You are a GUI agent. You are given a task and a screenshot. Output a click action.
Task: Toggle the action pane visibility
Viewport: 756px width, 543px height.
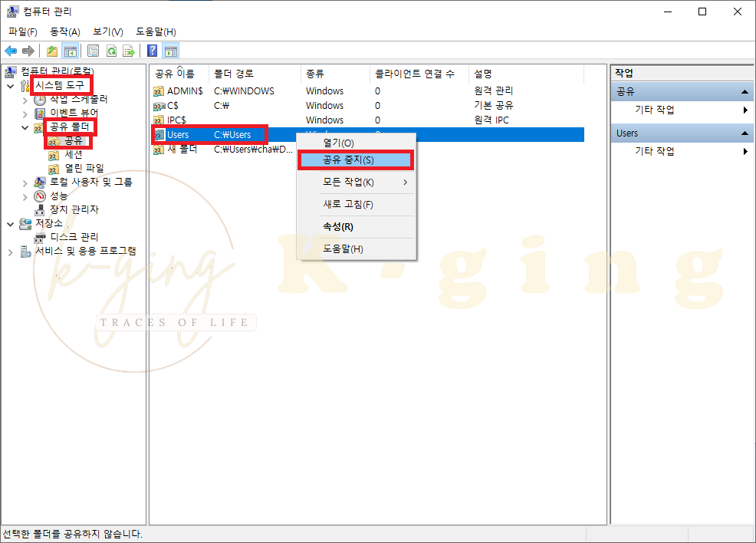pyautogui.click(x=169, y=51)
